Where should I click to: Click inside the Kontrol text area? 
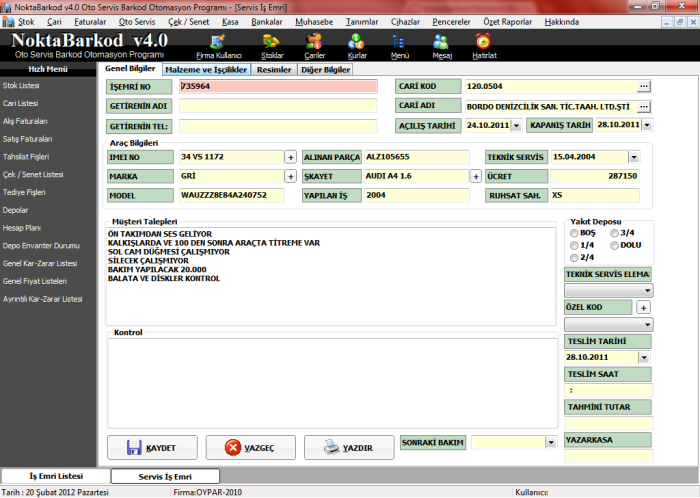coord(333,383)
